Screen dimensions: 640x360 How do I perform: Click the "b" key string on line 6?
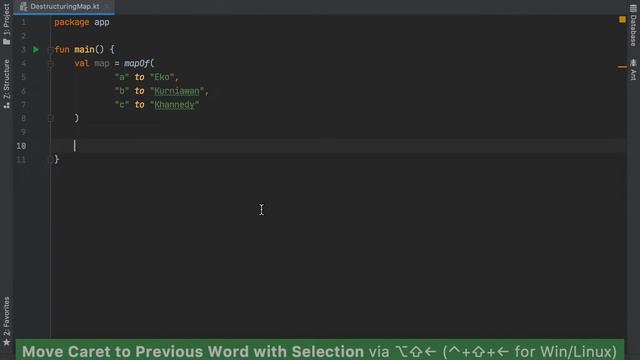(x=122, y=91)
